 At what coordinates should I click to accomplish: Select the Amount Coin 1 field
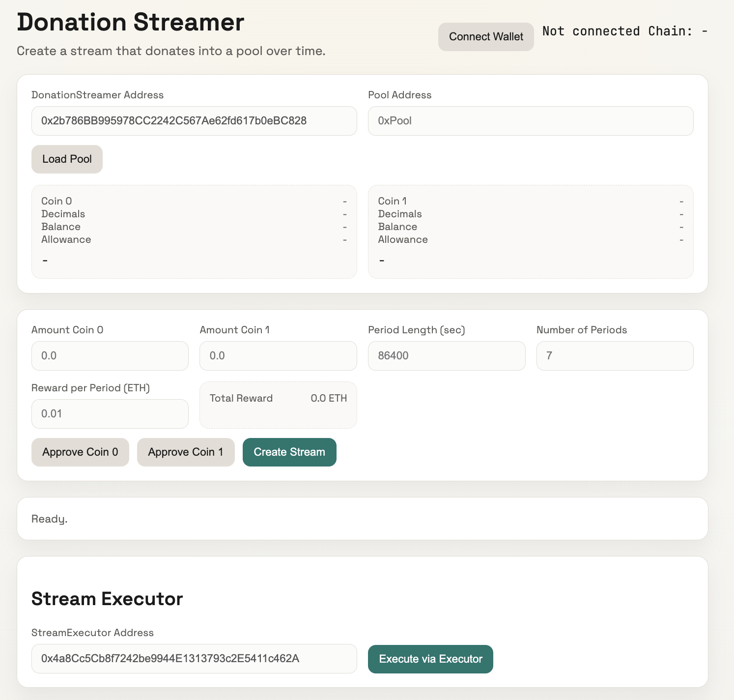coord(278,356)
